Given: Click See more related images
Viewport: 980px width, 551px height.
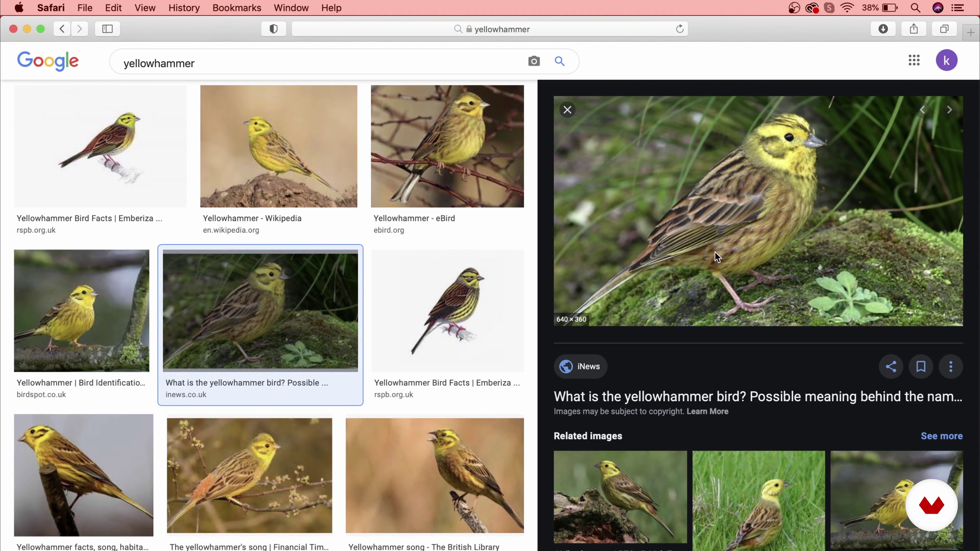Looking at the screenshot, I should pos(941,436).
